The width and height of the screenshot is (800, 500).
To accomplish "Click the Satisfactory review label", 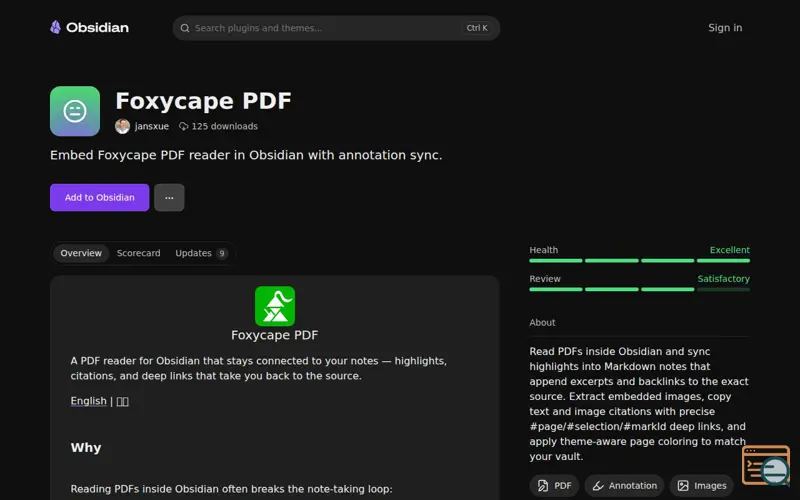I will click(723, 279).
